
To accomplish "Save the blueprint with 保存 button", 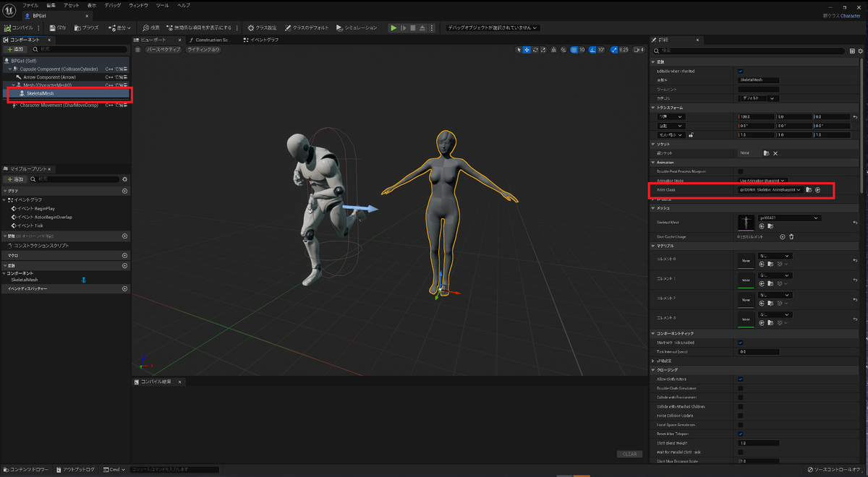I will coord(58,27).
